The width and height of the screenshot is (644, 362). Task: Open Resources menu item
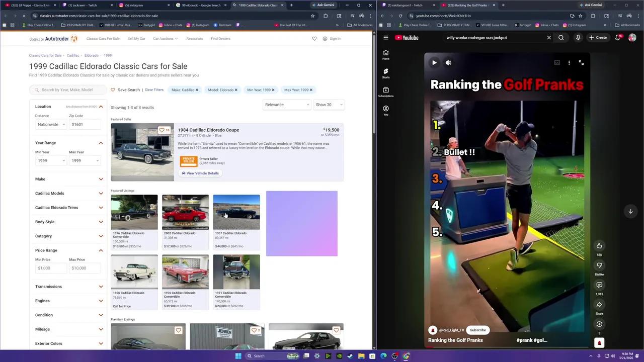tap(194, 39)
